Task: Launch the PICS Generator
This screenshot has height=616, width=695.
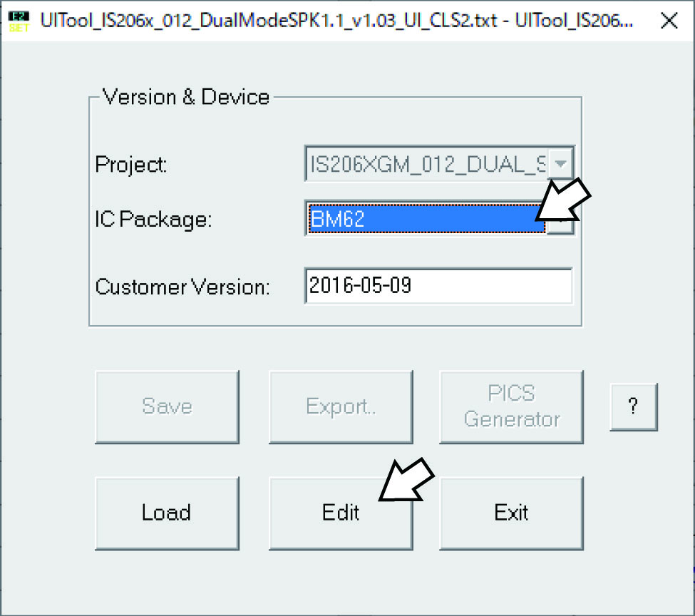Action: point(512,406)
